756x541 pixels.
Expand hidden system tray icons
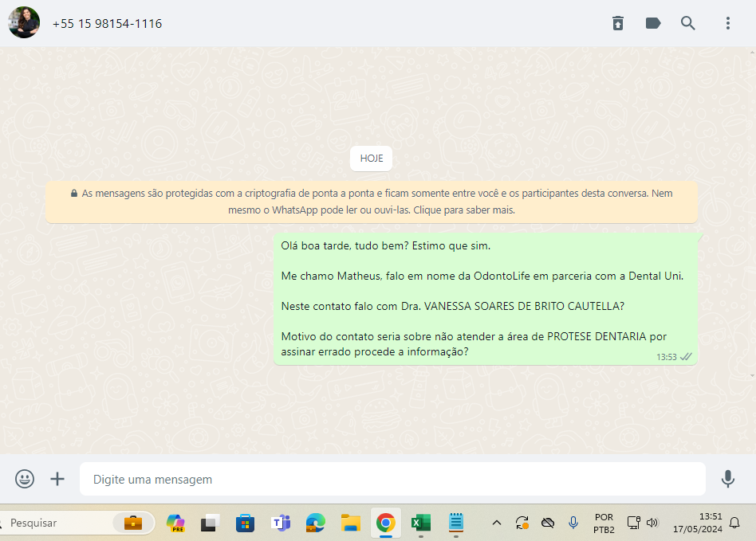[x=497, y=523]
